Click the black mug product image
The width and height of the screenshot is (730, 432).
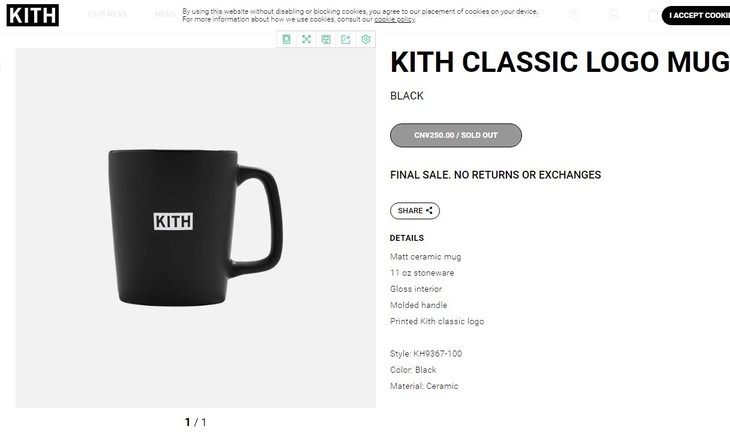(x=196, y=228)
